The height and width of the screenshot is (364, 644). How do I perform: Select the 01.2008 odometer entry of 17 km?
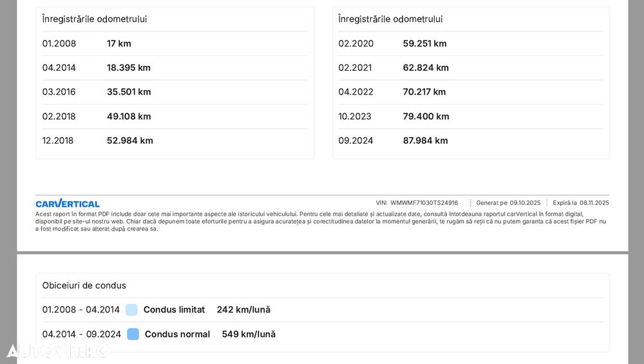tap(118, 44)
